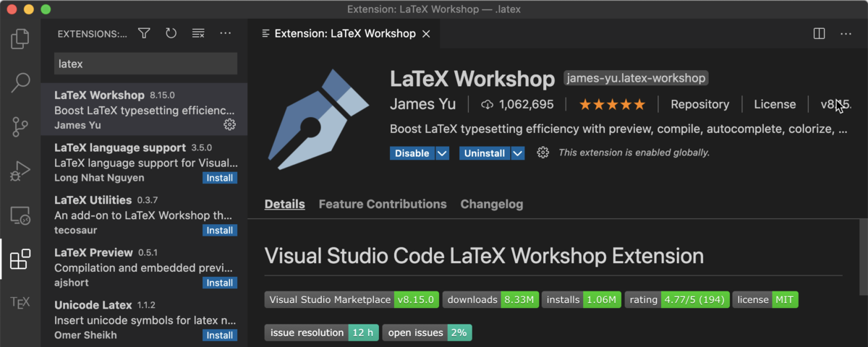Viewport: 868px width, 347px height.
Task: Switch to the Changelog tab
Action: (x=492, y=204)
